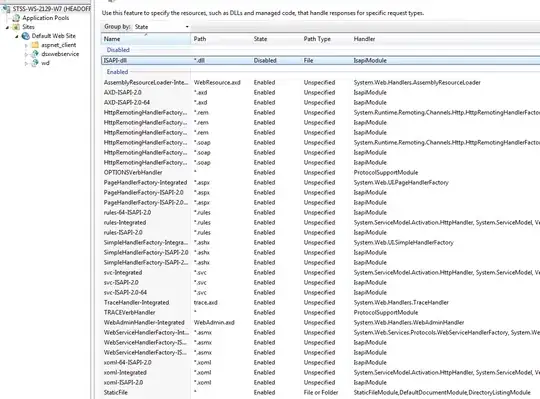Select the rules-64-ISAPI-2.0 row
Viewport: 540px width, 399px height.
[321, 212]
